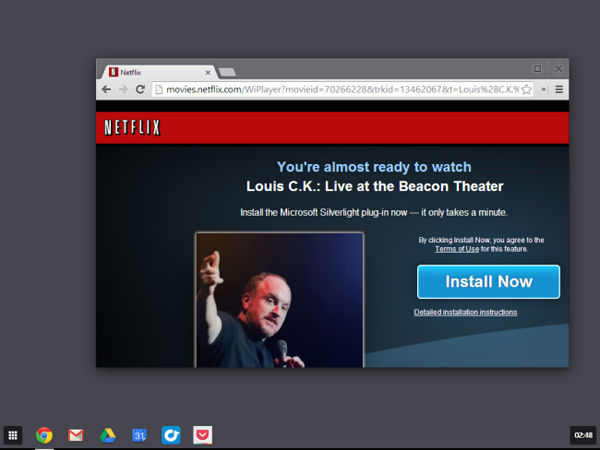Viewport: 600px width, 450px height.
Task: Open a new tab
Action: tap(227, 72)
